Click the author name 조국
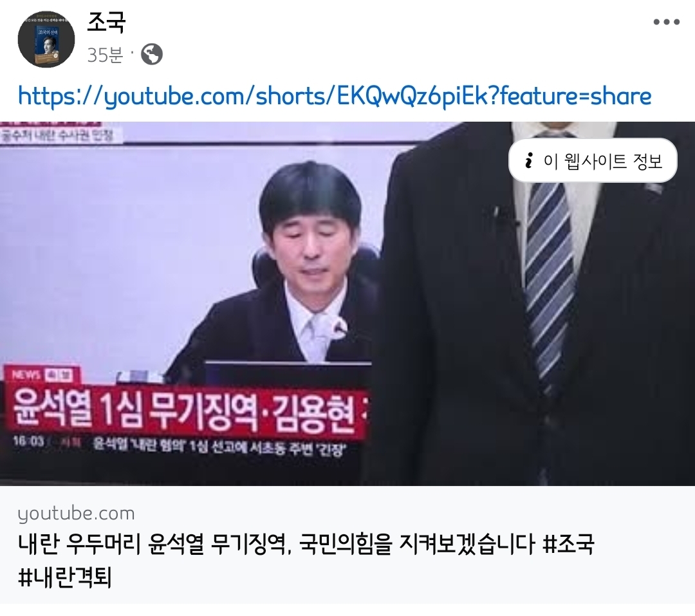Screen dimensions: 695x616 click(x=106, y=22)
